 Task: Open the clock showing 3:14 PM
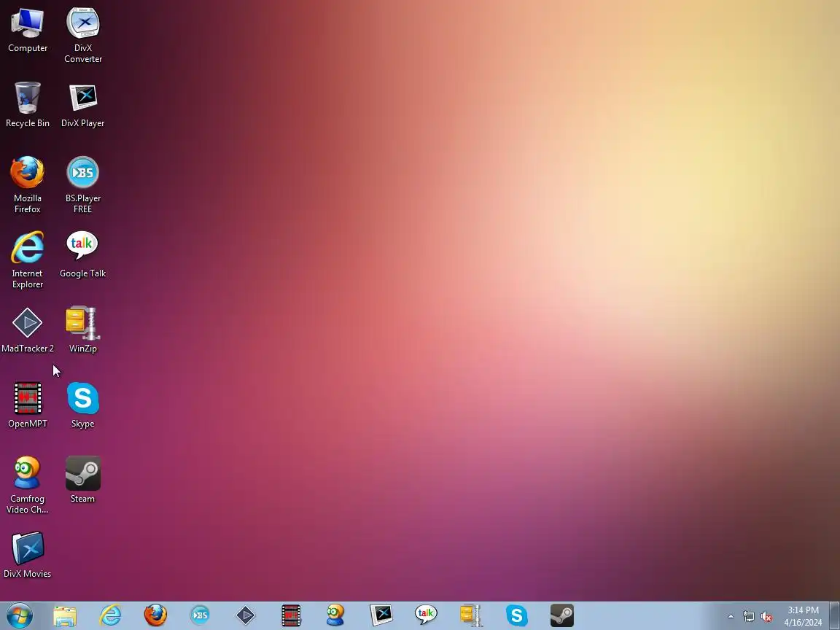coord(803,616)
